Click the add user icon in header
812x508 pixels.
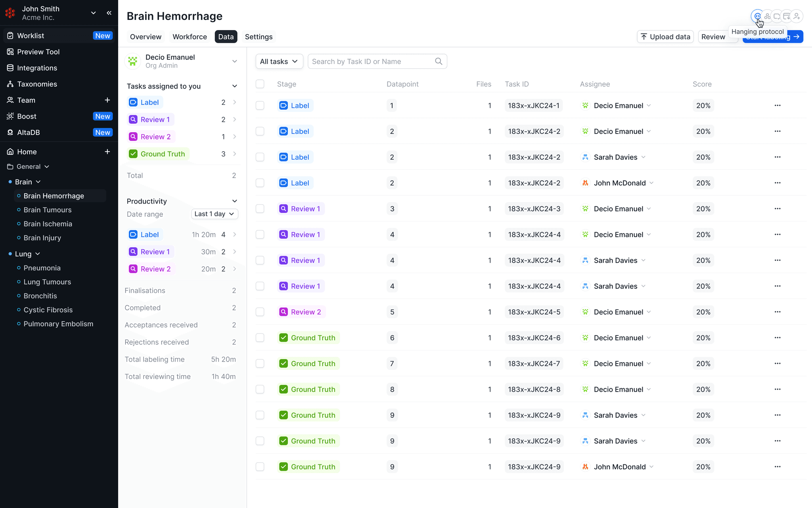pos(797,16)
